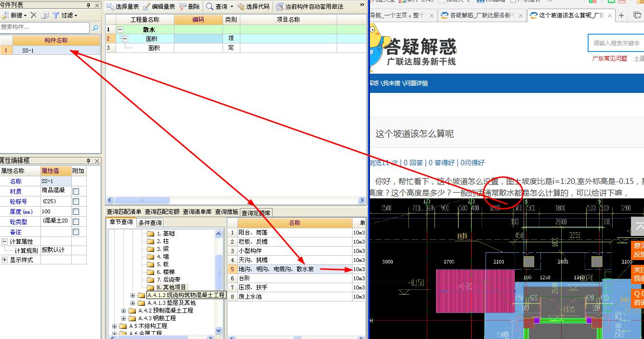The height and width of the screenshot is (339, 644).
Task: Click the magnifier search icon beside 搜索构件
Action: pos(95,28)
